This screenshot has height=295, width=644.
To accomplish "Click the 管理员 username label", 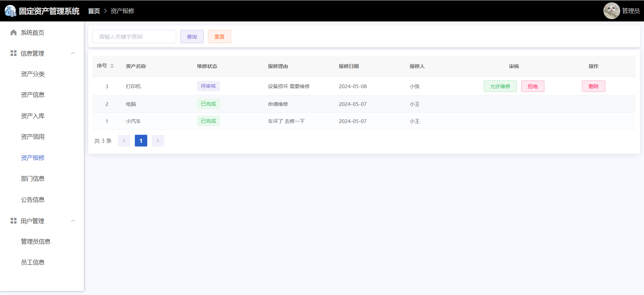I will (631, 11).
